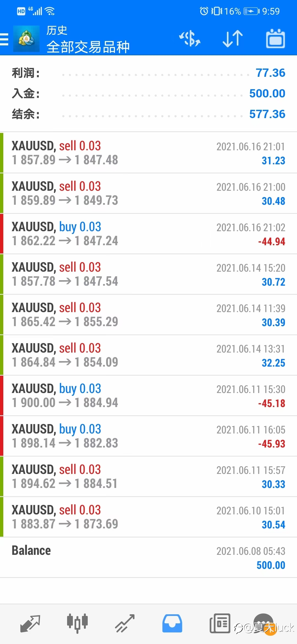This screenshot has width=297, height=644.
Task: Open the Balance 500.00 deposit entry
Action: tap(148, 557)
